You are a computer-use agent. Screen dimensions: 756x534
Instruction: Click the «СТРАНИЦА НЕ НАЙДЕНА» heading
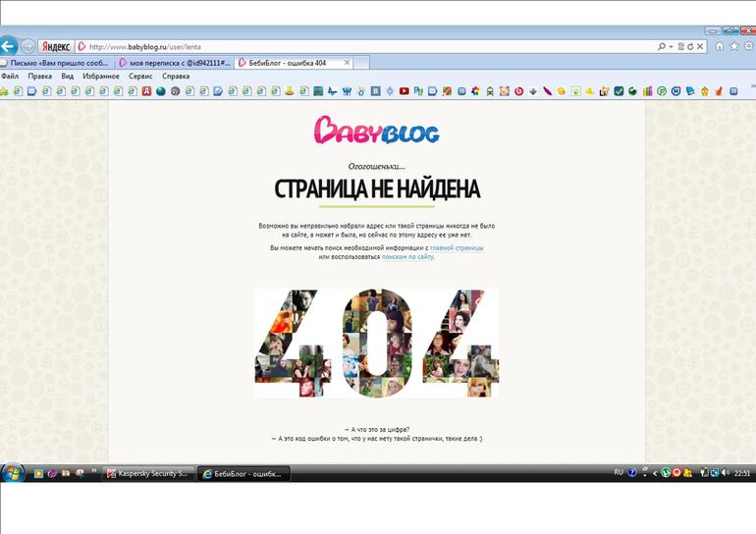tap(377, 188)
